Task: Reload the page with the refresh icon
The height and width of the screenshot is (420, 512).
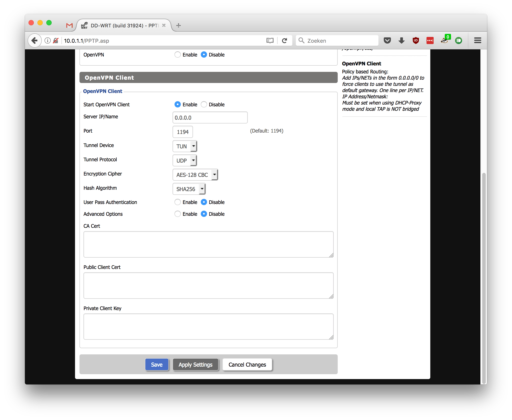Action: (284, 40)
